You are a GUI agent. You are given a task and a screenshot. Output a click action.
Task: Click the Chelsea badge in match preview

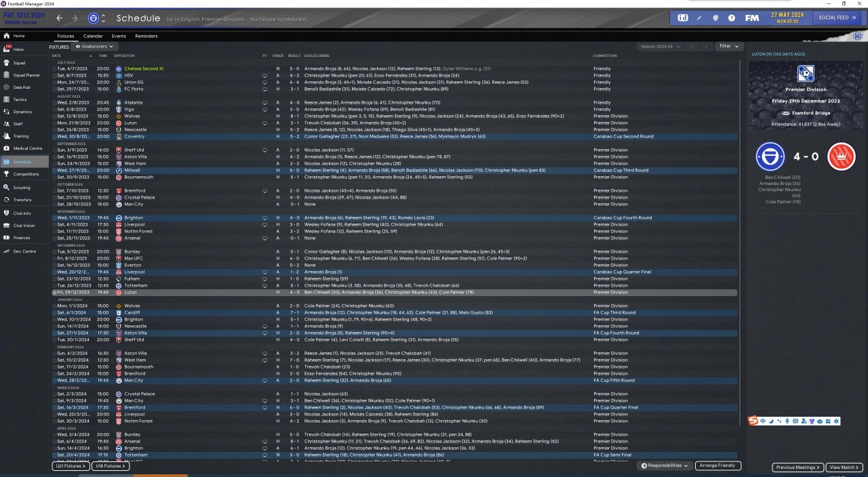770,156
